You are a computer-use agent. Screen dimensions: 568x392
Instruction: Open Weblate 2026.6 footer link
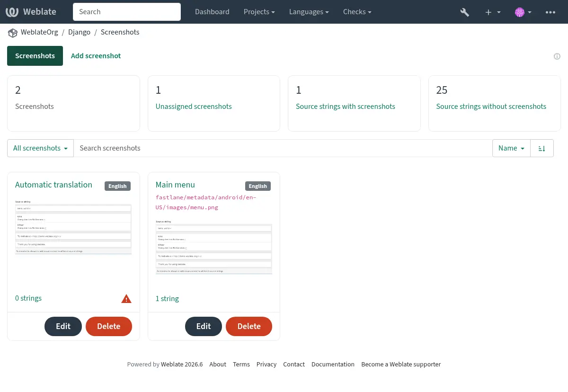[182, 365]
